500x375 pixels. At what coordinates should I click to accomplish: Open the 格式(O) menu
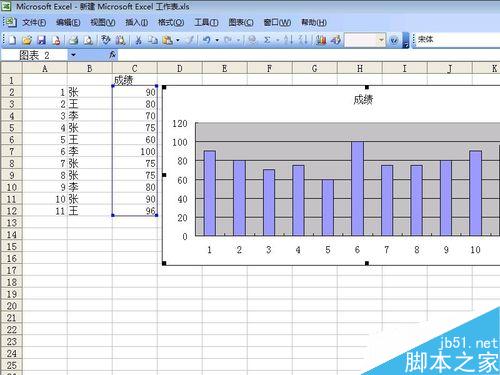pyautogui.click(x=171, y=23)
